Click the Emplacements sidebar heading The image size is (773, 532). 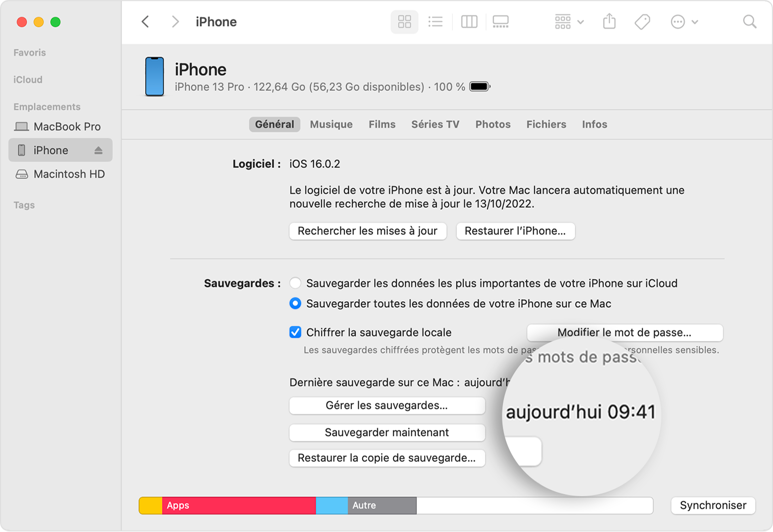[x=47, y=107]
